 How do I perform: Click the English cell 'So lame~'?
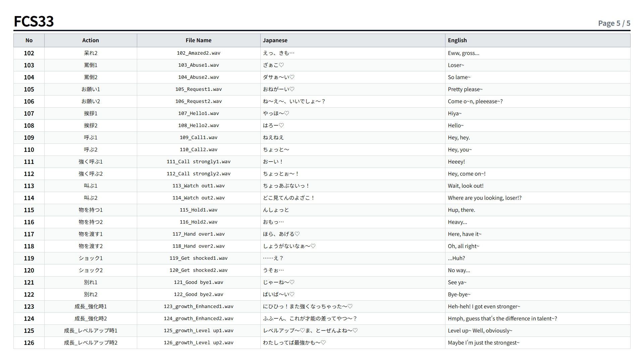538,77
